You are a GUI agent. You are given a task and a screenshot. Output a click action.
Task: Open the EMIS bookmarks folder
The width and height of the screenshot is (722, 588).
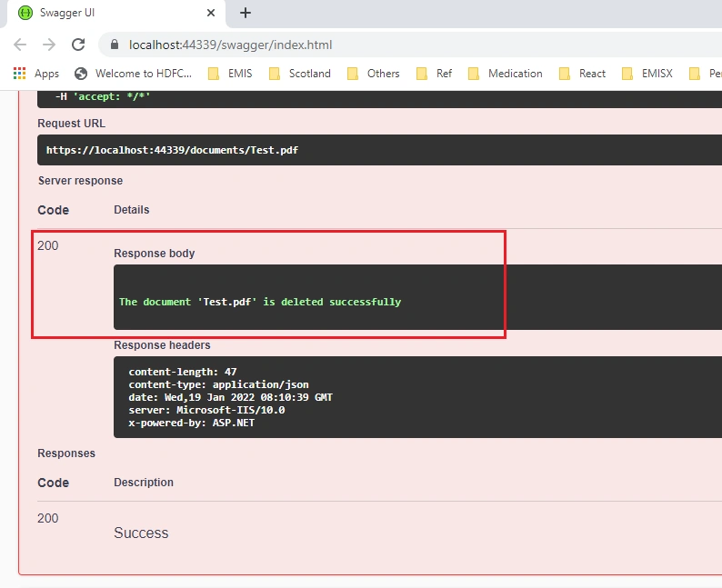point(230,74)
